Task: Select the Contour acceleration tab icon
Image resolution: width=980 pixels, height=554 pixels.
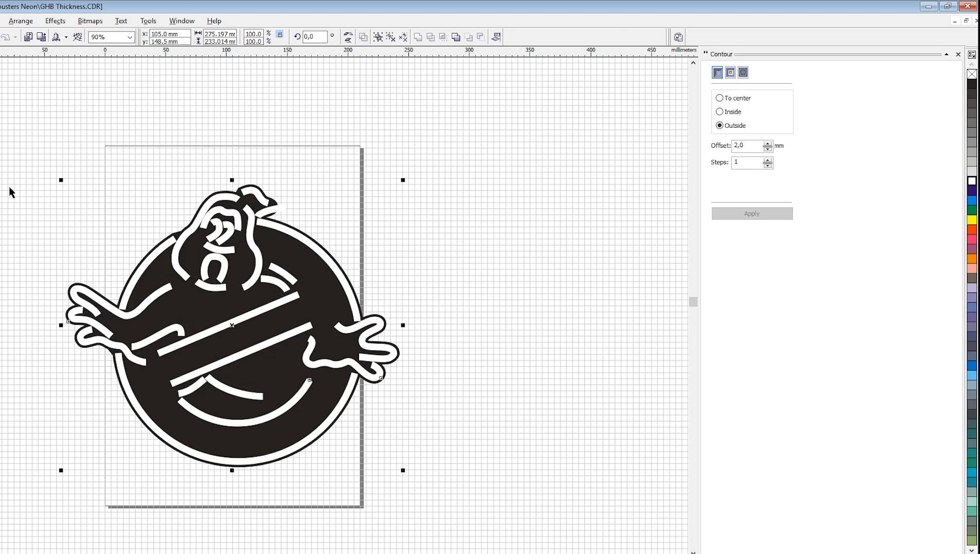Action: click(x=743, y=73)
